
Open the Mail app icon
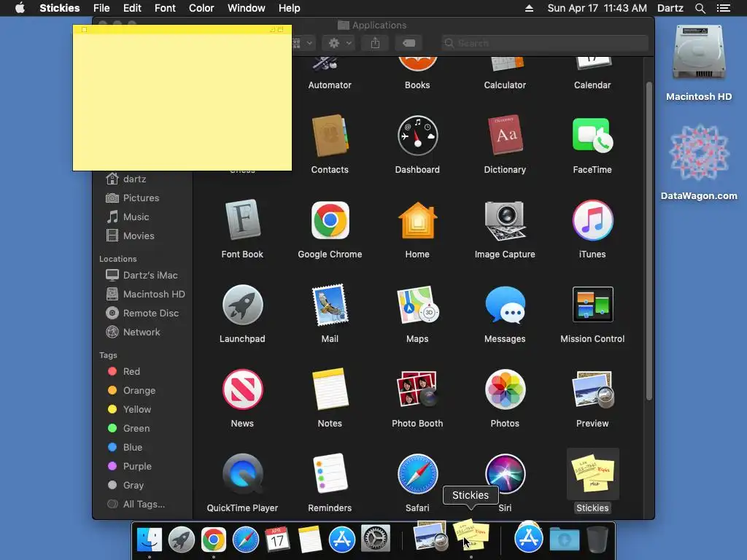tap(330, 305)
